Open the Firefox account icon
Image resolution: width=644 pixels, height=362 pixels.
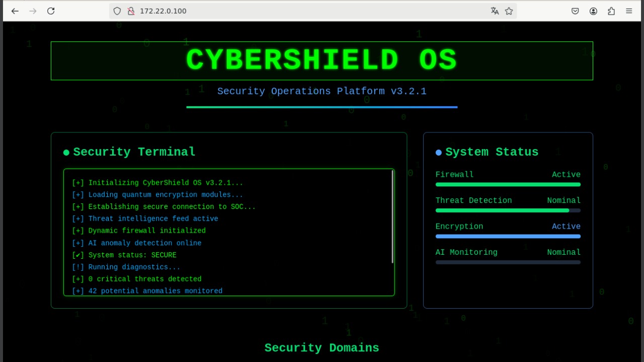pyautogui.click(x=593, y=11)
